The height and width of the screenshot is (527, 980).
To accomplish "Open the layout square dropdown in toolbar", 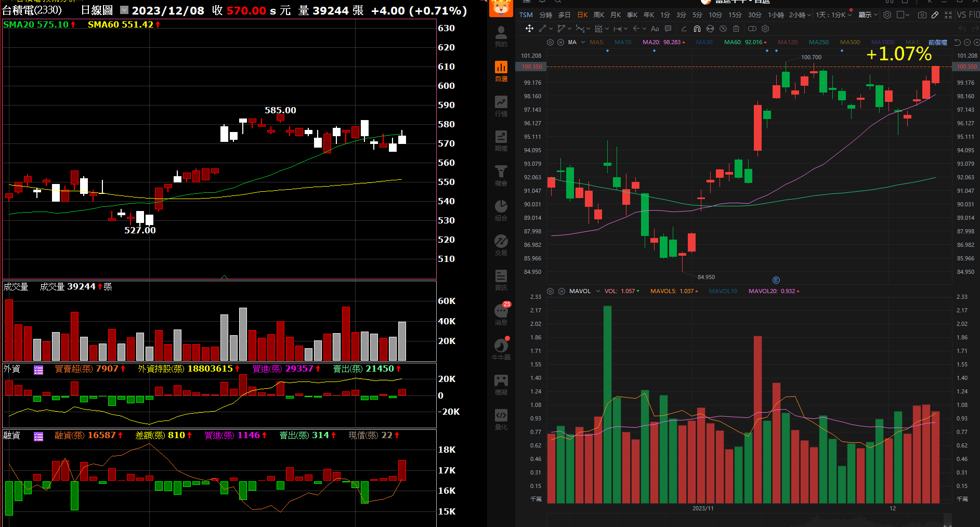I will tap(904, 15).
